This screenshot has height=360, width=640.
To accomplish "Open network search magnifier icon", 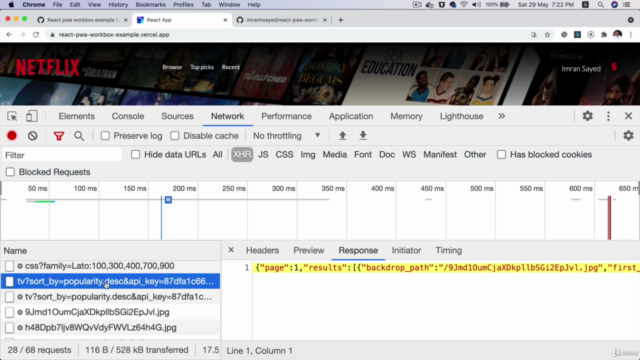I will [x=79, y=136].
